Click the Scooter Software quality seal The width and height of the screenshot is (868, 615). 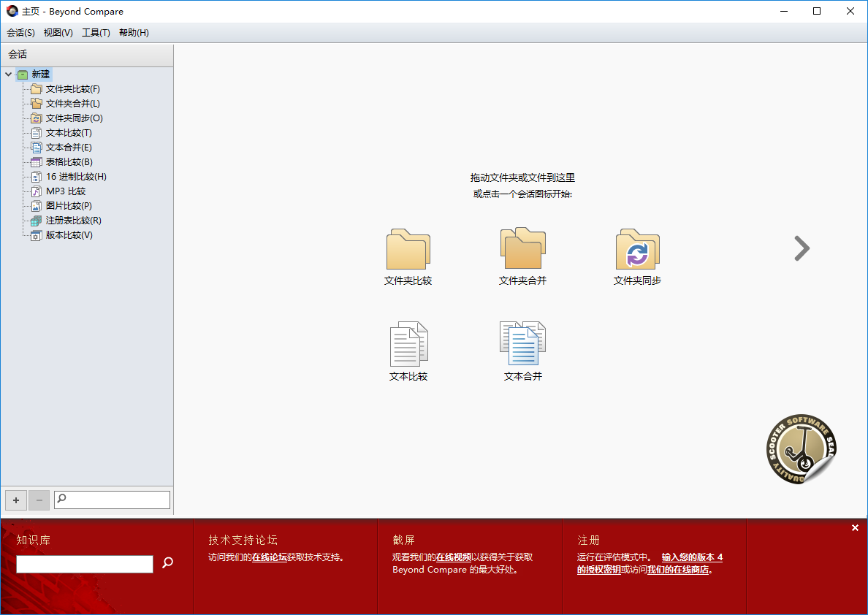pyautogui.click(x=801, y=449)
